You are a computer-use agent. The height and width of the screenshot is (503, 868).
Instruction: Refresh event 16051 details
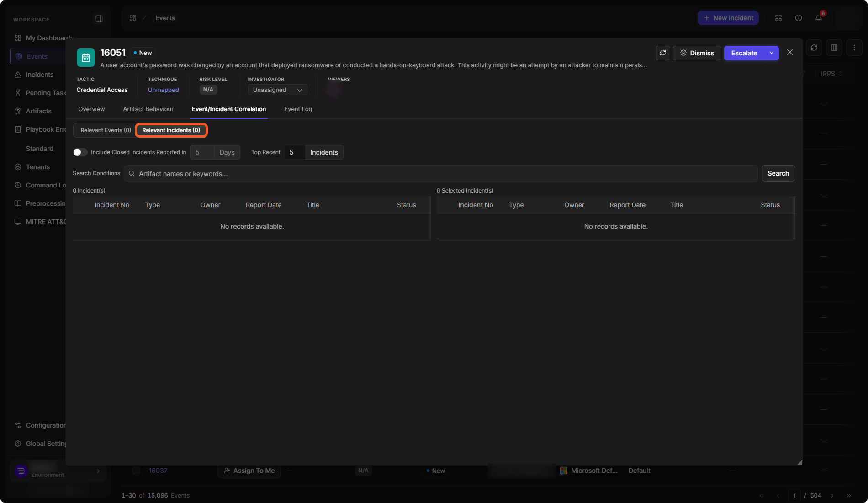663,53
